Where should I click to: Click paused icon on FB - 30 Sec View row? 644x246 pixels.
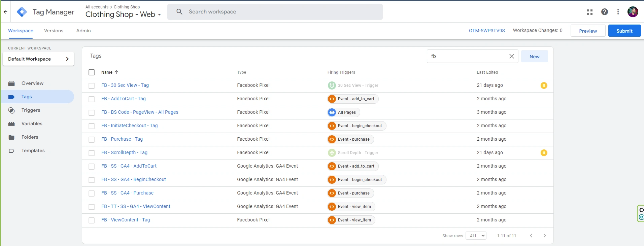pyautogui.click(x=544, y=85)
